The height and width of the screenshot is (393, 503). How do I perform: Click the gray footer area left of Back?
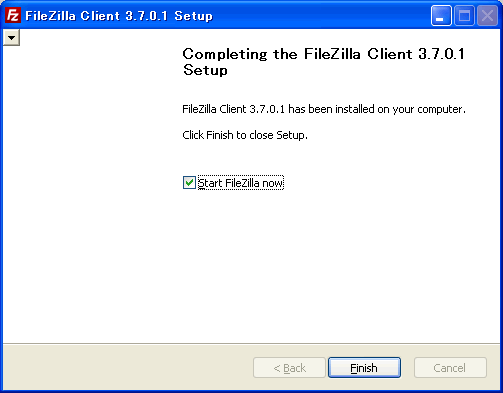click(x=127, y=368)
